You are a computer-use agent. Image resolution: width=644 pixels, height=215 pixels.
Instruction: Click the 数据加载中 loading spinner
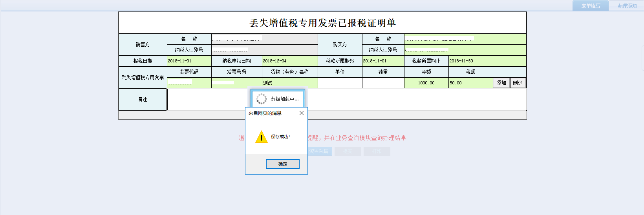click(x=261, y=99)
